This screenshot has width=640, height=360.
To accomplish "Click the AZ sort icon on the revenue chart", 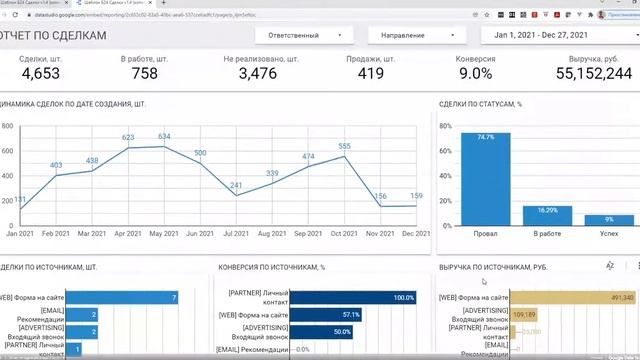I will [x=610, y=266].
